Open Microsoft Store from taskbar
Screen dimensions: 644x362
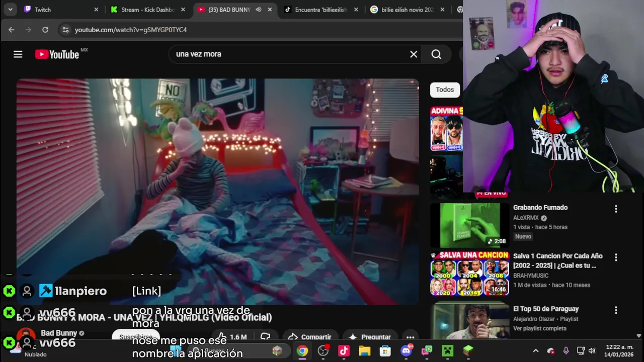pos(385,351)
